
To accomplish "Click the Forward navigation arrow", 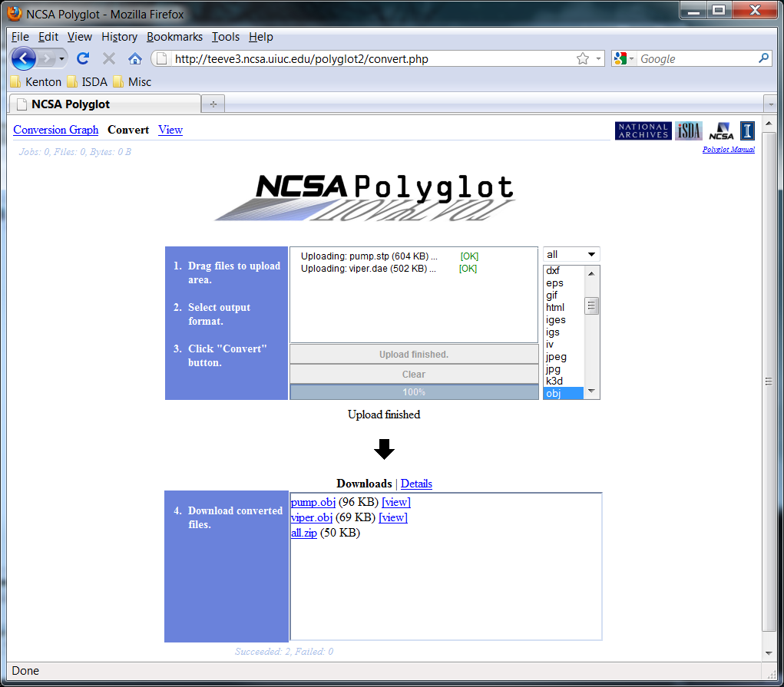I will pyautogui.click(x=46, y=59).
